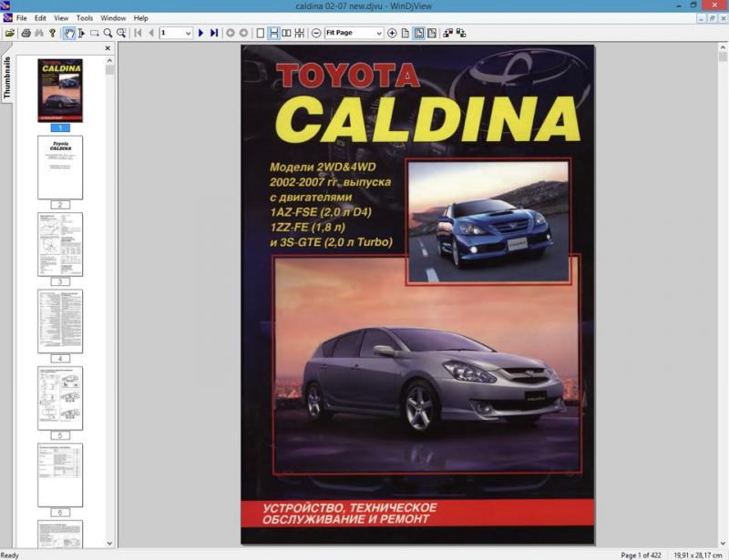
Task: Print the document using the printer icon
Action: coord(26,33)
